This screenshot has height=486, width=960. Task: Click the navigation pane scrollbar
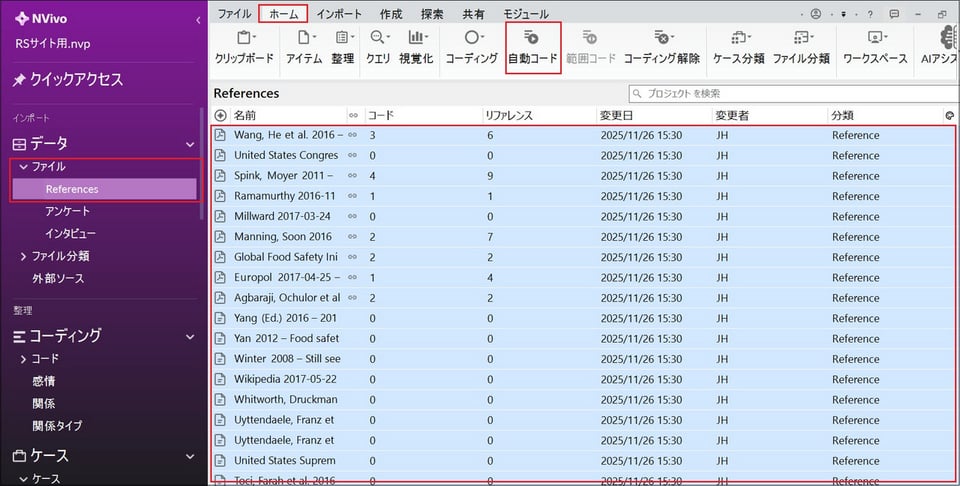pyautogui.click(x=201, y=162)
